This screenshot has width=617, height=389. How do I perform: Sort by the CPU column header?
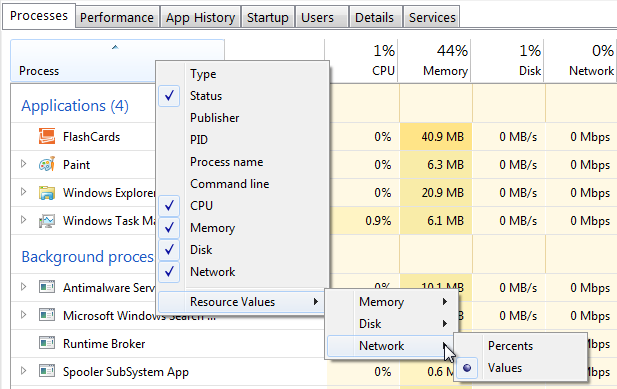coord(362,60)
